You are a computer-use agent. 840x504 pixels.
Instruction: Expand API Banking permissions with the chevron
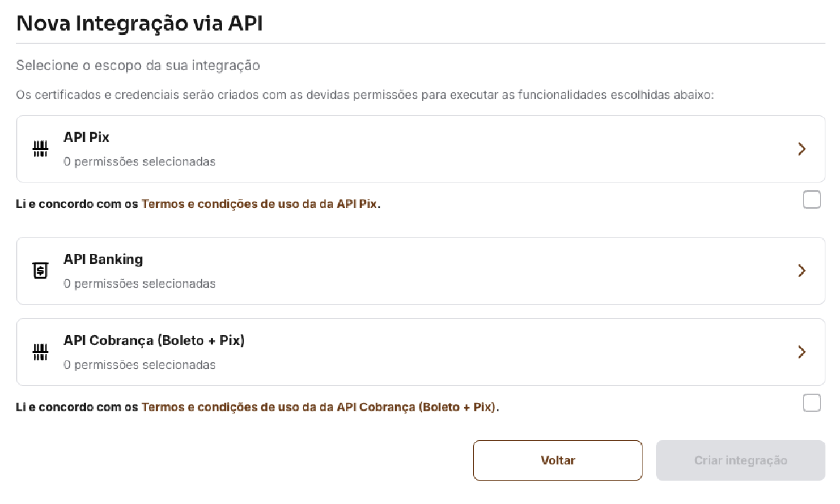(801, 271)
